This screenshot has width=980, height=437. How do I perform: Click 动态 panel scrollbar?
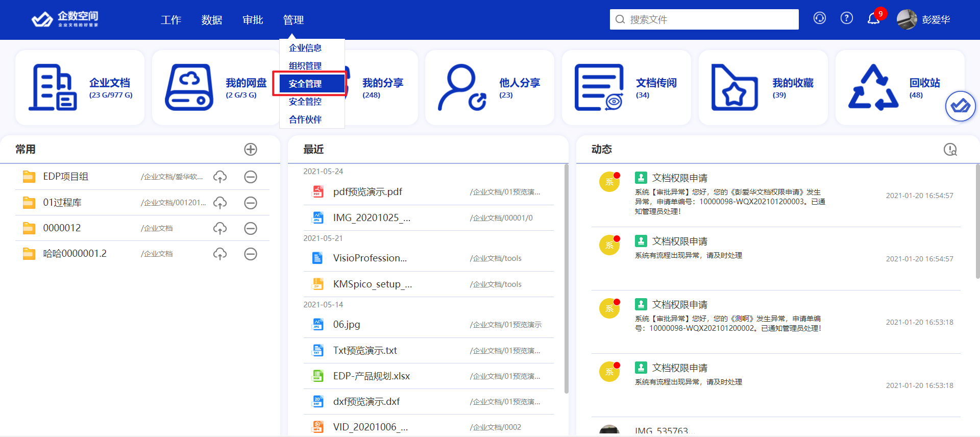tap(977, 221)
